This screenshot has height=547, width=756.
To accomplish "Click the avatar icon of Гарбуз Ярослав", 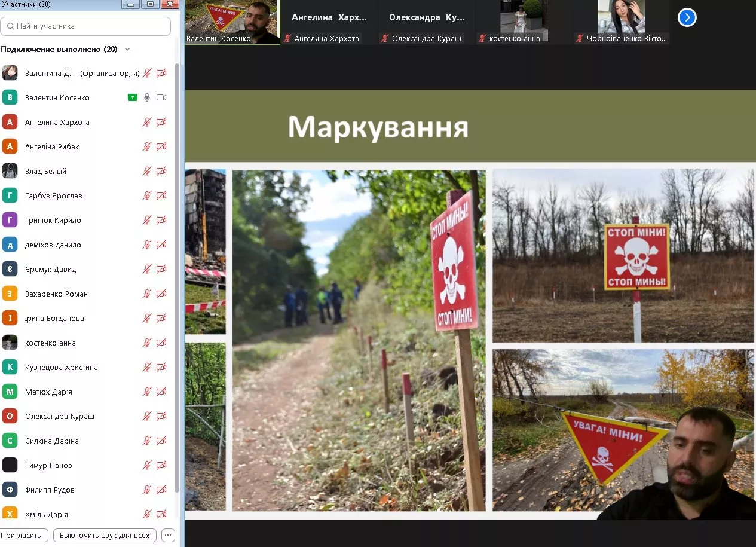I will tap(10, 195).
